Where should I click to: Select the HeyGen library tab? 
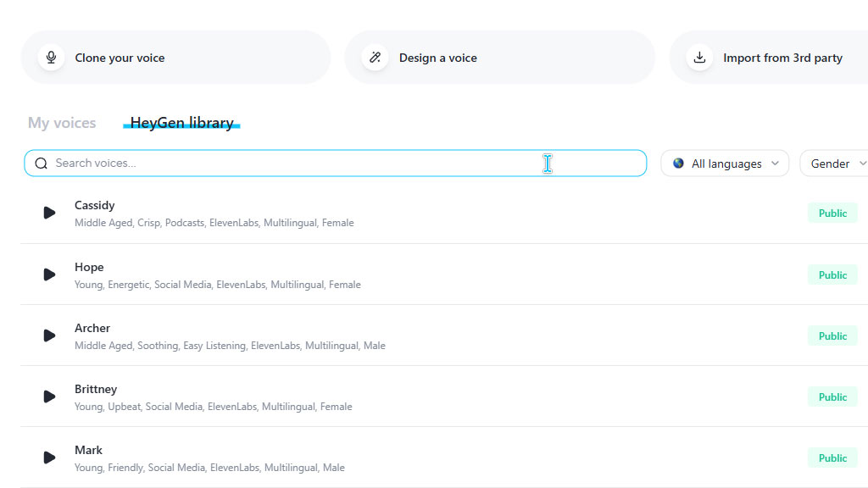181,123
